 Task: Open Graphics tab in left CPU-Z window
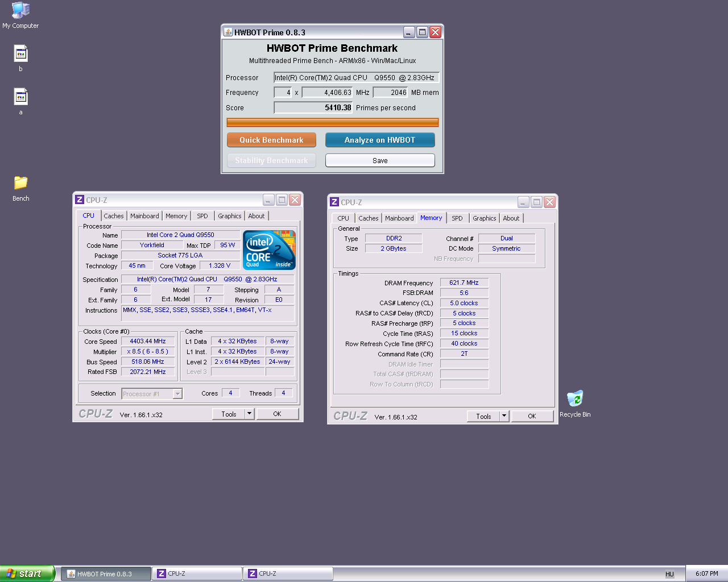click(x=230, y=216)
